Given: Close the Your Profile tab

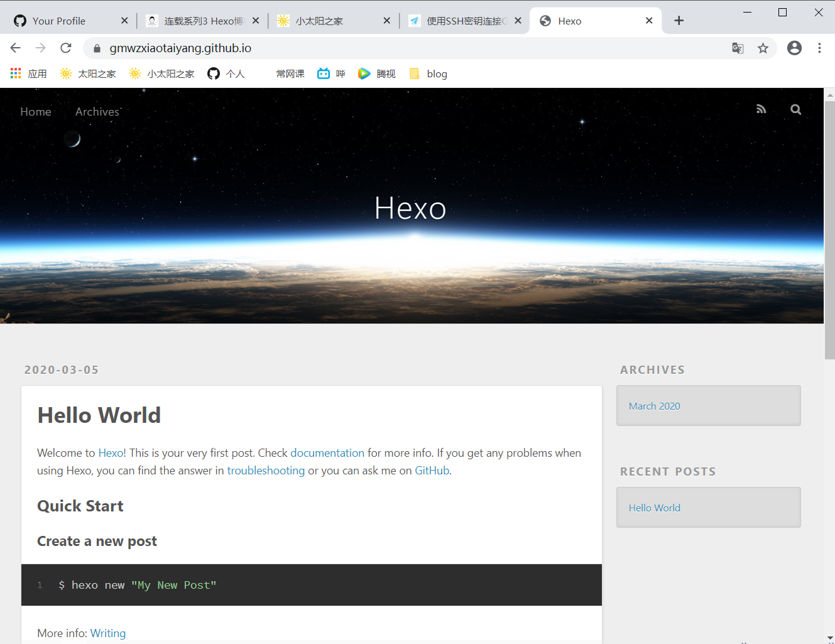Looking at the screenshot, I should tap(124, 21).
